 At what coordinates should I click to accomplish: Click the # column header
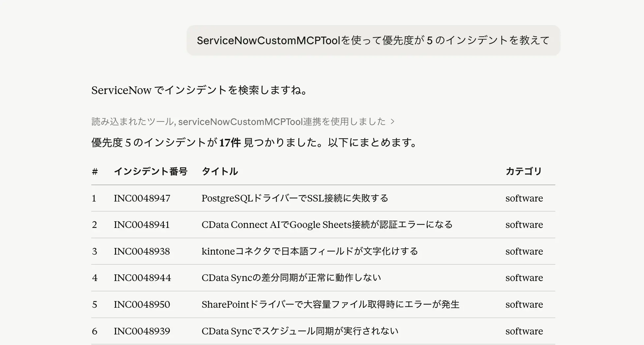(95, 171)
